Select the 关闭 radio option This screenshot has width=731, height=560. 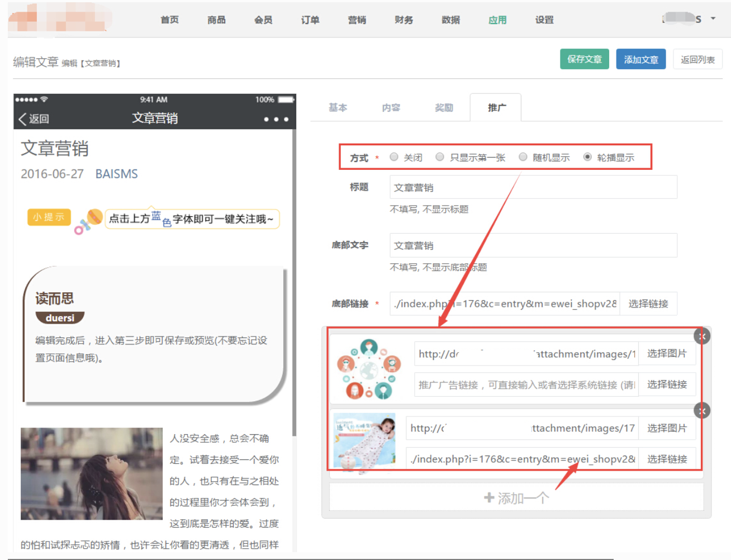click(x=394, y=157)
